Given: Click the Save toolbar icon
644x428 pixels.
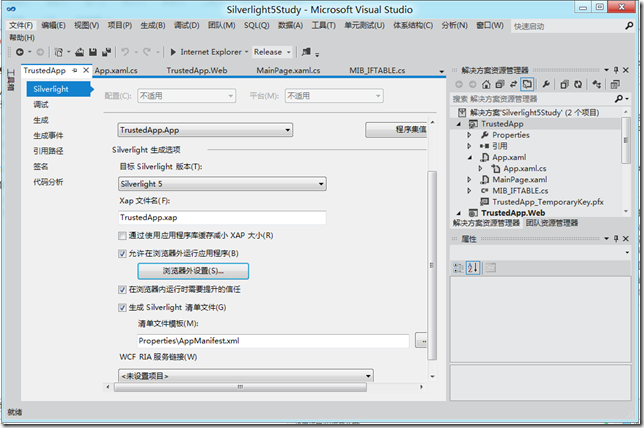Looking at the screenshot, I should 93,52.
